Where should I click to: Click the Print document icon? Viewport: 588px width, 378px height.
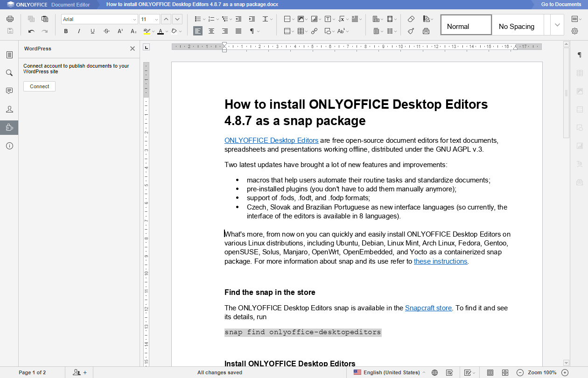tap(10, 19)
